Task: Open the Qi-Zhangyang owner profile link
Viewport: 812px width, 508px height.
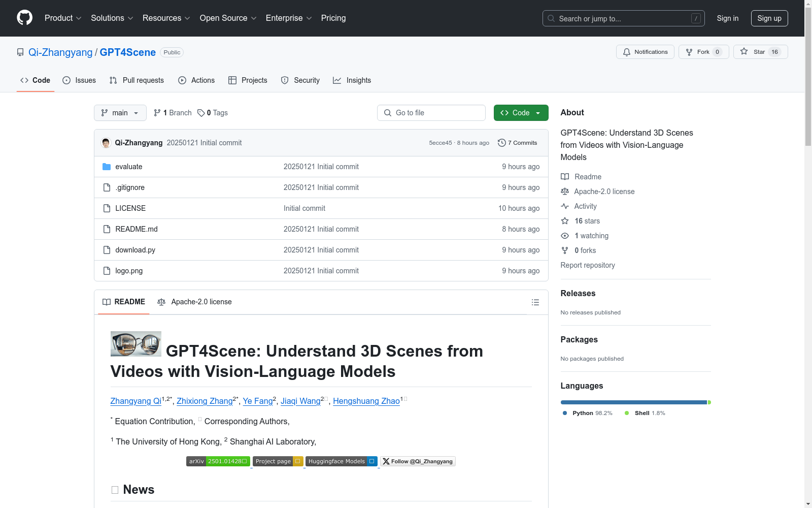Action: point(60,52)
